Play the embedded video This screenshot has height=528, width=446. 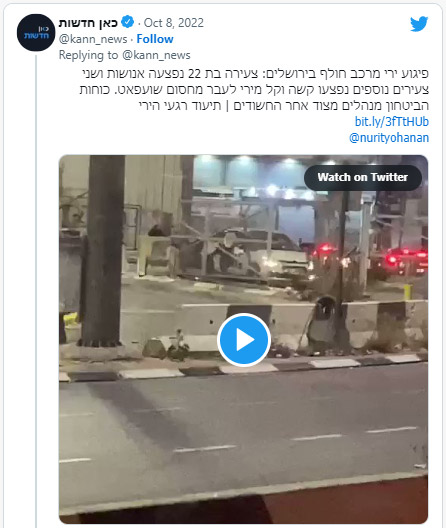pos(244,340)
